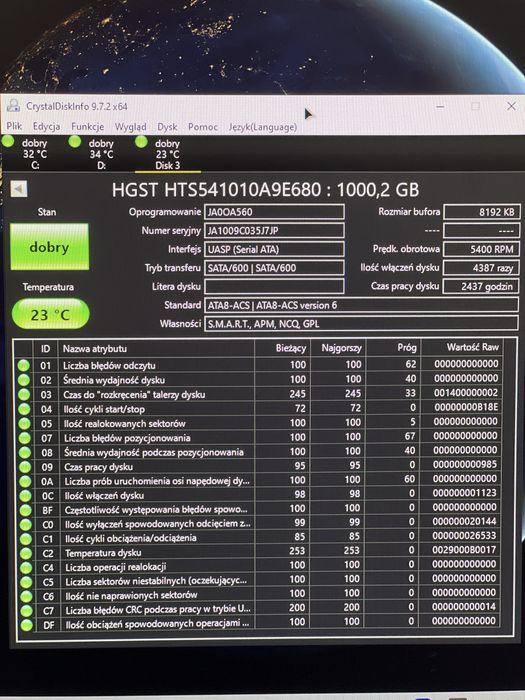Click the Własności field S.M.A.R.T., APM, NCQ, GPL
This screenshot has width=525, height=700.
coord(361,324)
